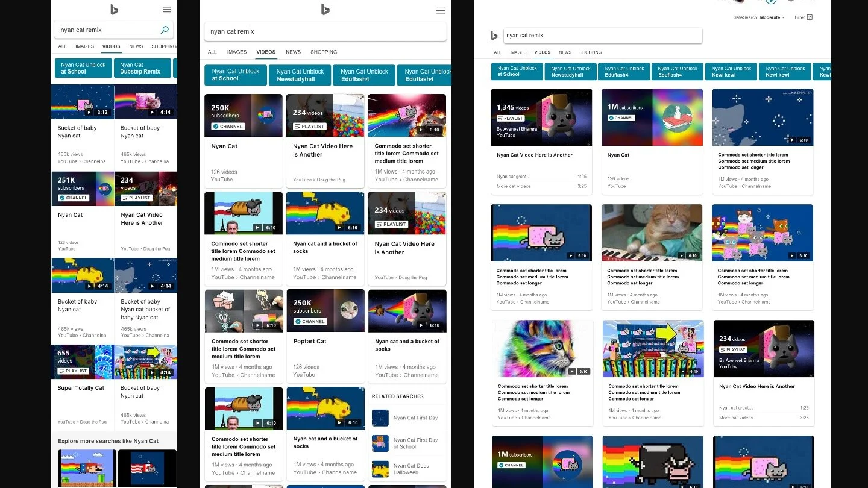Click the Unblock Newstudyhall chip in tablet layout
This screenshot has height=488, width=868.
tap(300, 75)
